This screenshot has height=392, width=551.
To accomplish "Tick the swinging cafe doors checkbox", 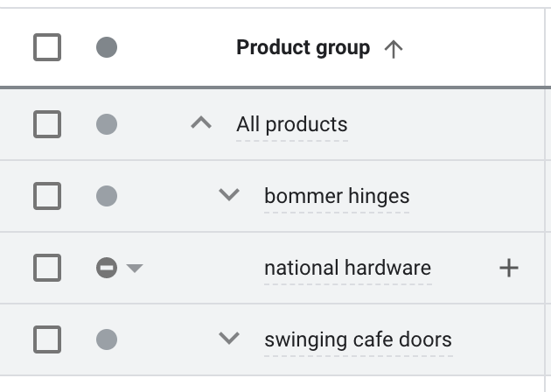I will point(47,339).
